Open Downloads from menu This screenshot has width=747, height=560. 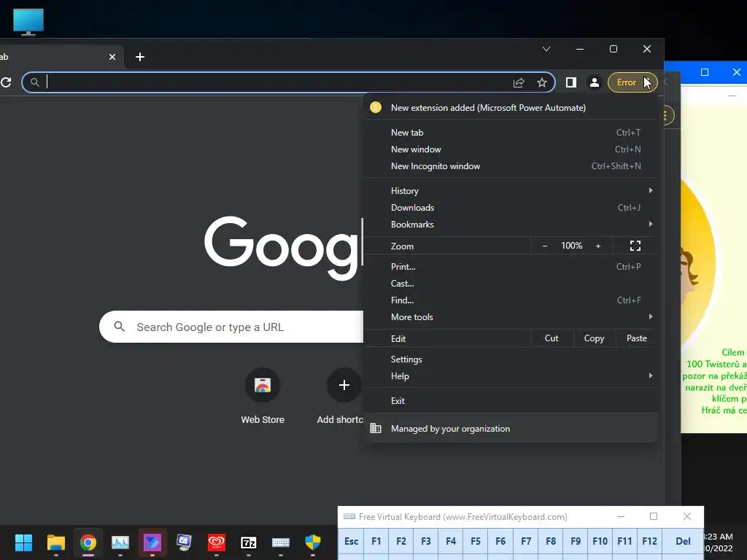click(511, 208)
